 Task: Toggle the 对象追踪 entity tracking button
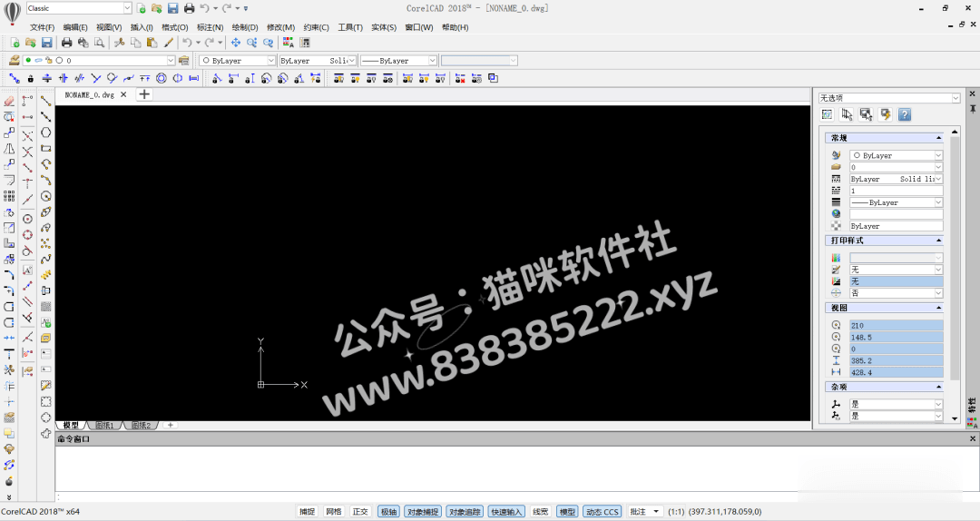pos(465,512)
